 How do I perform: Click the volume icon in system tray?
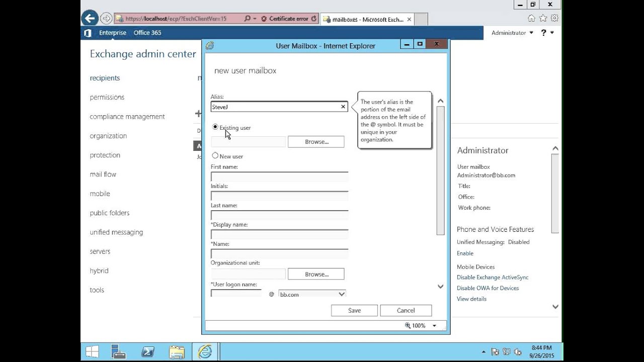click(x=518, y=352)
